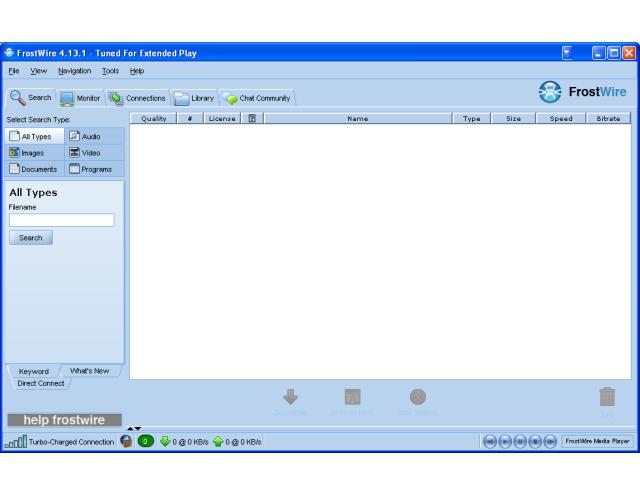640x500 pixels.
Task: Open the title bar dropdown arrow icon
Action: pos(567,53)
